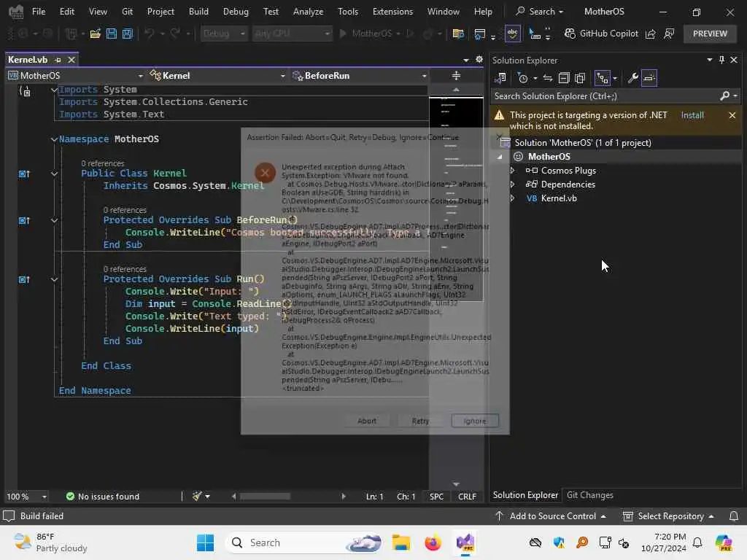Image resolution: width=747 pixels, height=560 pixels.
Task: Expand the Dependencies tree node
Action: click(513, 184)
